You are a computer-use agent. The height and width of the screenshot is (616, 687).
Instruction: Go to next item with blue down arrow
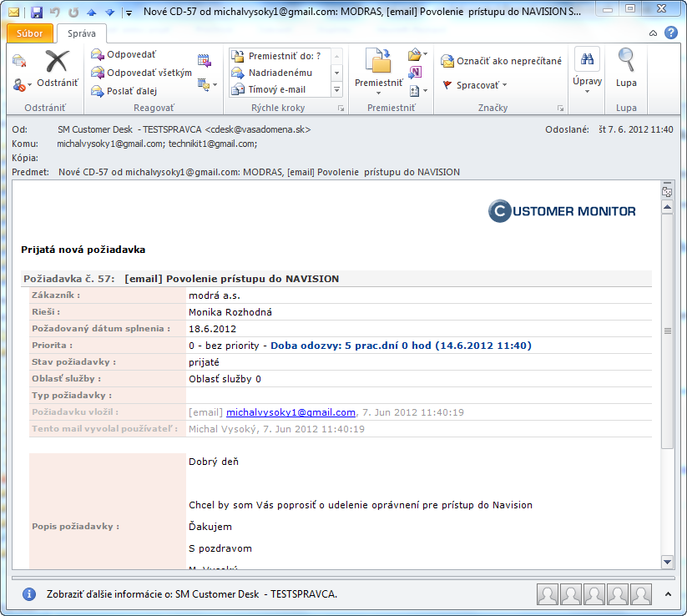point(109,13)
